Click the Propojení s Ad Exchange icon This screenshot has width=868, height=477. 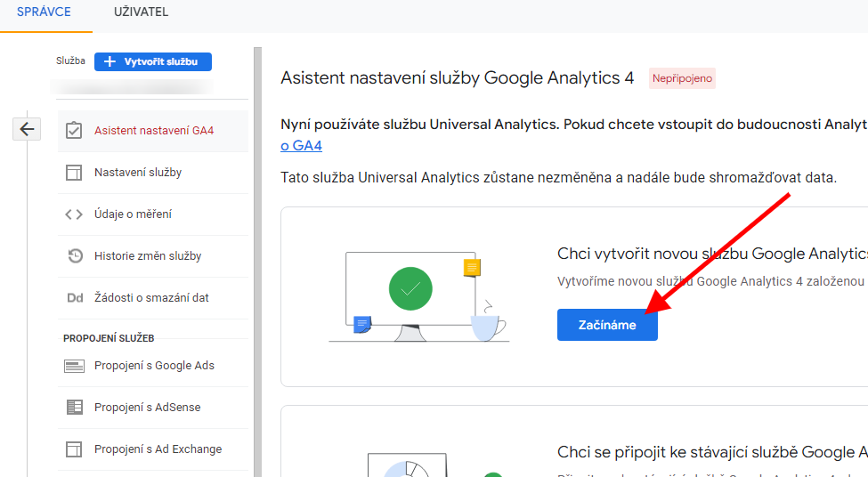75,449
